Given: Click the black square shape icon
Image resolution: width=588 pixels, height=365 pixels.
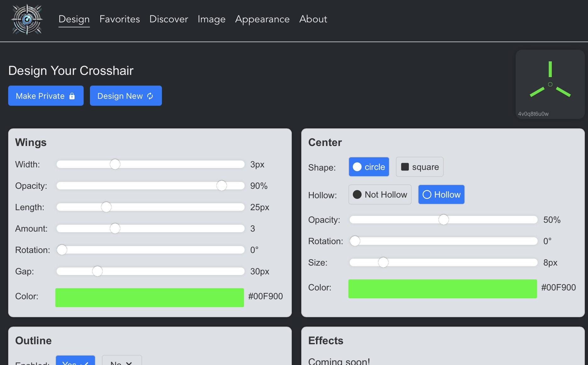Looking at the screenshot, I should [405, 167].
